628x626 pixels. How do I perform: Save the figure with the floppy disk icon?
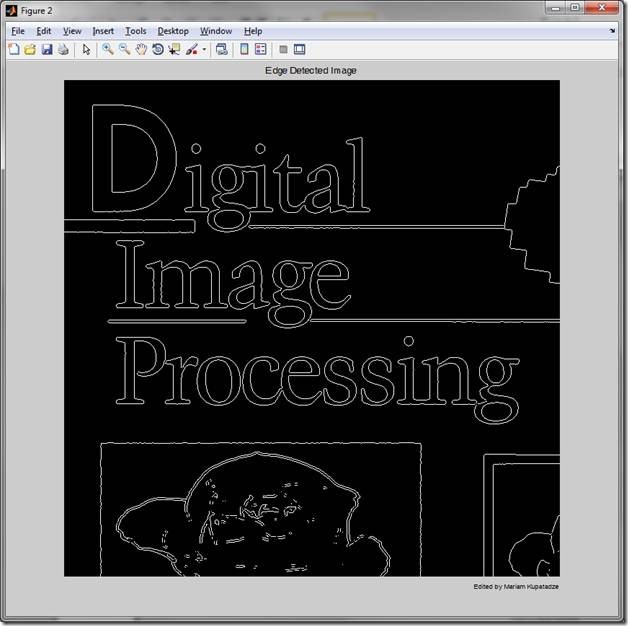pos(47,49)
